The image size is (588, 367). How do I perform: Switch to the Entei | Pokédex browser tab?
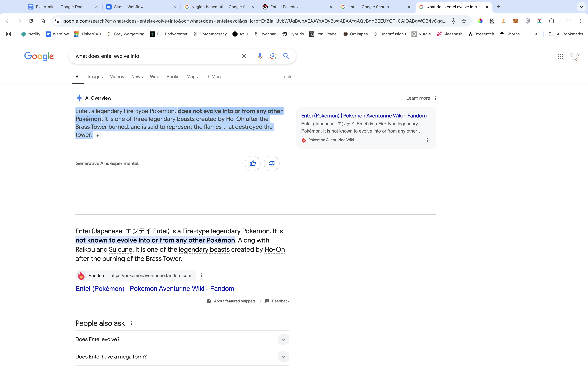(x=284, y=7)
